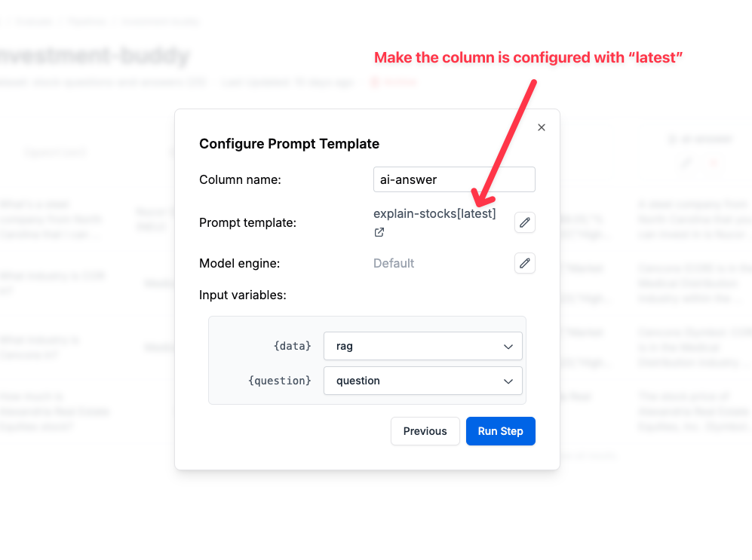Click the external link icon under the template name

[379, 232]
